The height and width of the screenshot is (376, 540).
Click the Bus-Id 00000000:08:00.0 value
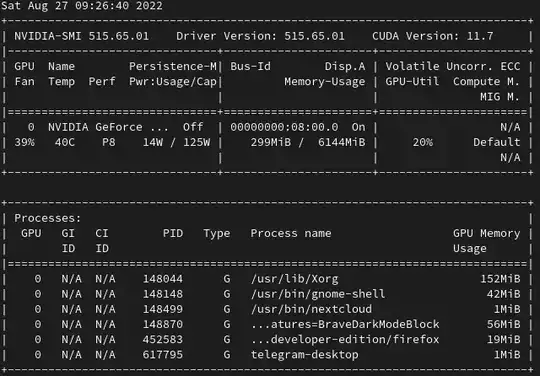284,127
